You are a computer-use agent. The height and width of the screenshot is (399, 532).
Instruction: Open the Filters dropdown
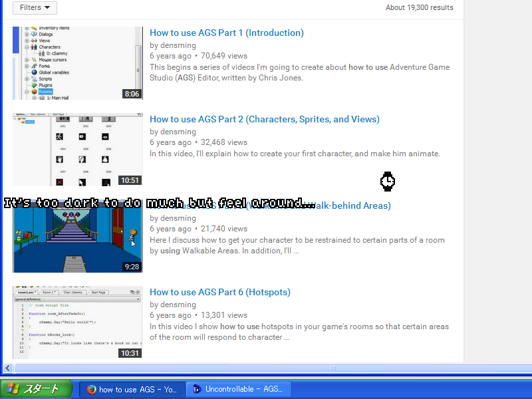pos(35,8)
